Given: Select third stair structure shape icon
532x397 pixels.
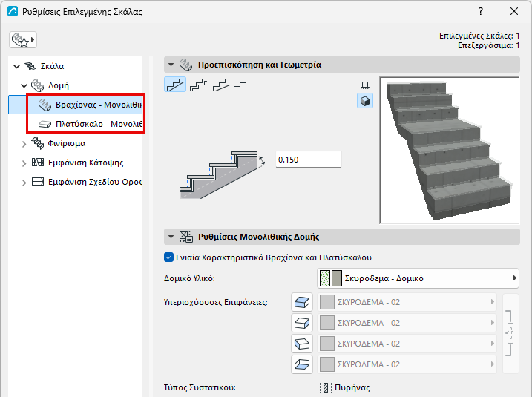Looking at the screenshot, I should click(x=221, y=85).
